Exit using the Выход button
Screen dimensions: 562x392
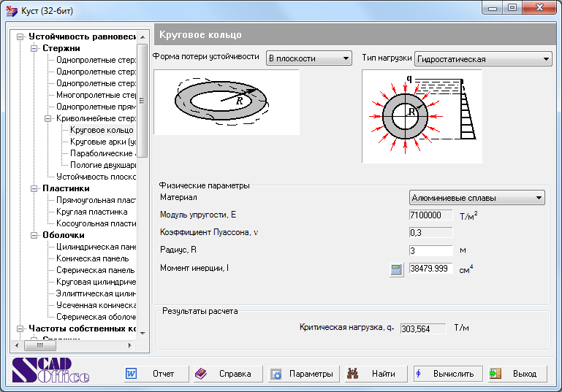tap(517, 374)
